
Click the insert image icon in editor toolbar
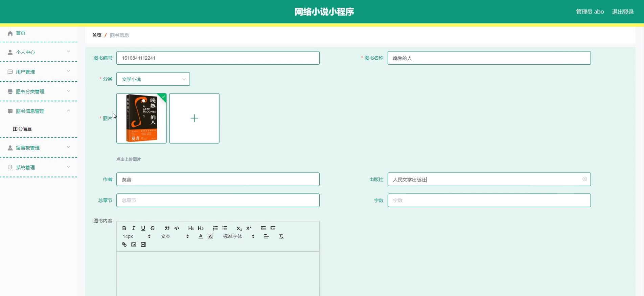(x=134, y=245)
